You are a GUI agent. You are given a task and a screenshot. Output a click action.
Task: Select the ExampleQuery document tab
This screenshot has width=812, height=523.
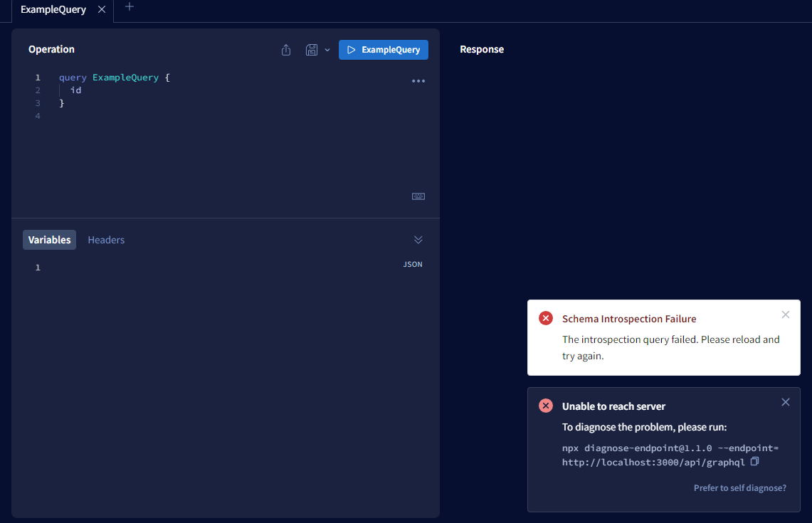pyautogui.click(x=53, y=10)
